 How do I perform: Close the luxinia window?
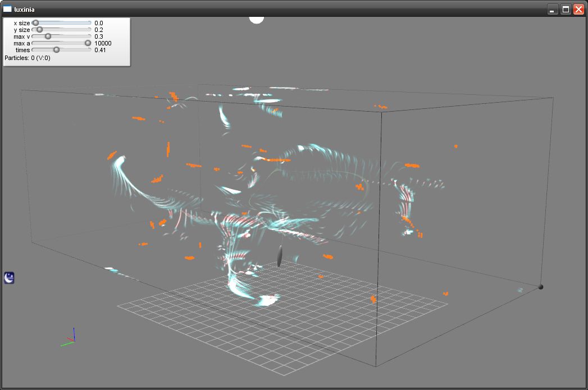578,10
